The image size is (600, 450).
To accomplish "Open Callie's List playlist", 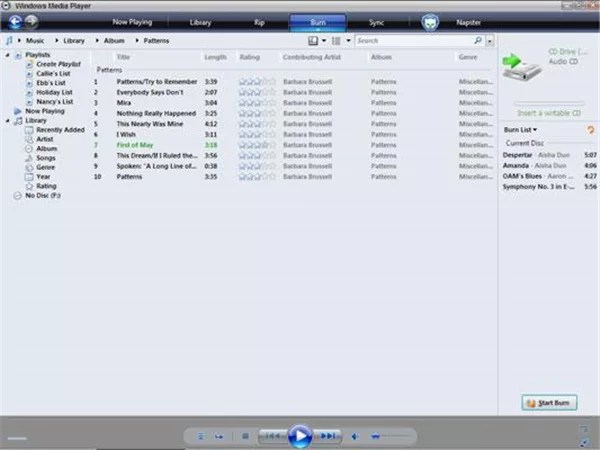I will tap(53, 73).
